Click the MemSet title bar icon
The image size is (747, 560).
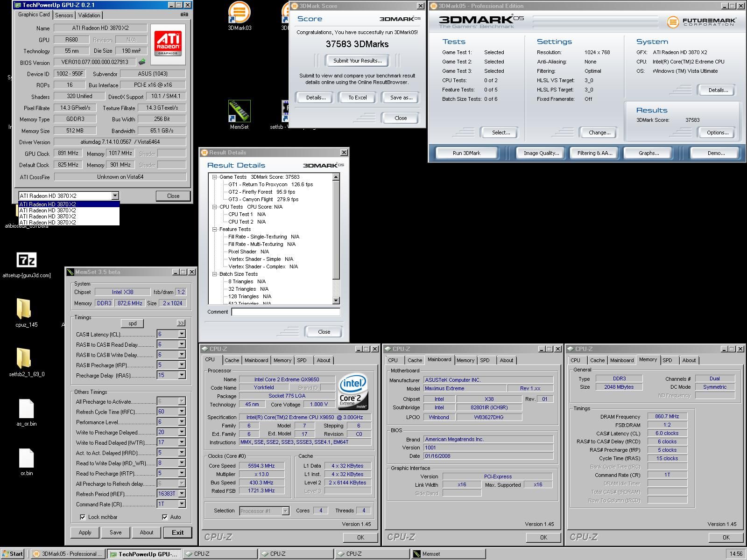(70, 272)
